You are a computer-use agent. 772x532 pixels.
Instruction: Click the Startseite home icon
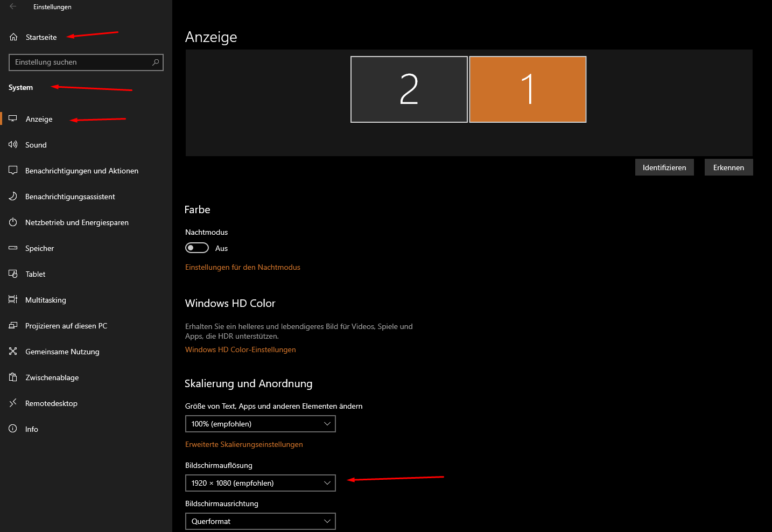pyautogui.click(x=13, y=37)
